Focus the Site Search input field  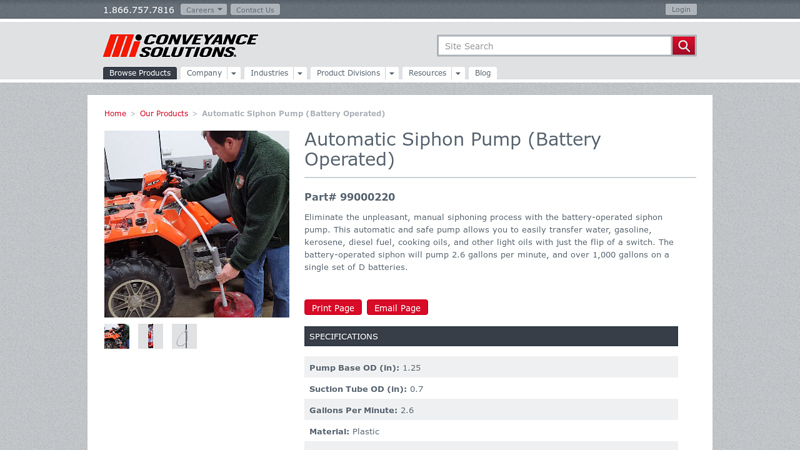[x=555, y=46]
